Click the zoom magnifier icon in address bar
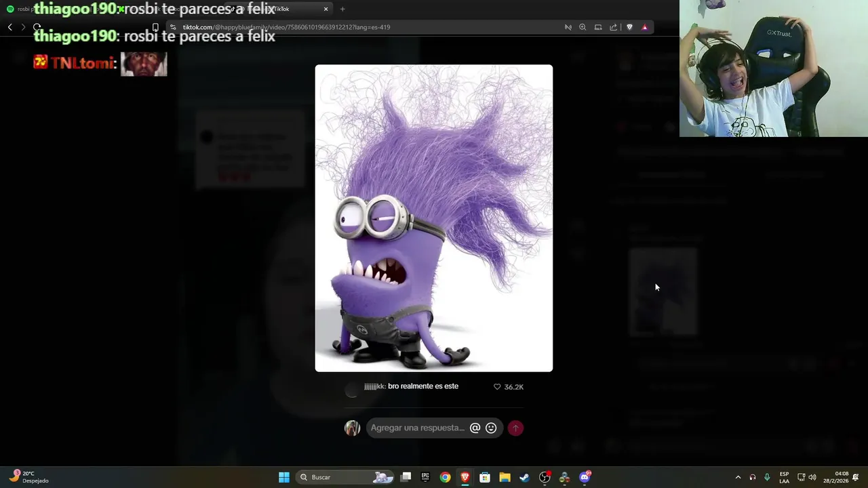The height and width of the screenshot is (488, 868). pos(583,27)
